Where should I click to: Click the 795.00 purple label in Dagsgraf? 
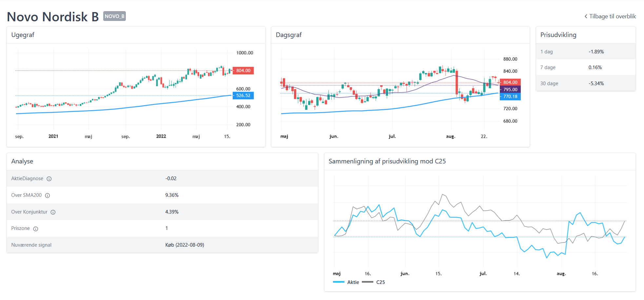pos(510,89)
